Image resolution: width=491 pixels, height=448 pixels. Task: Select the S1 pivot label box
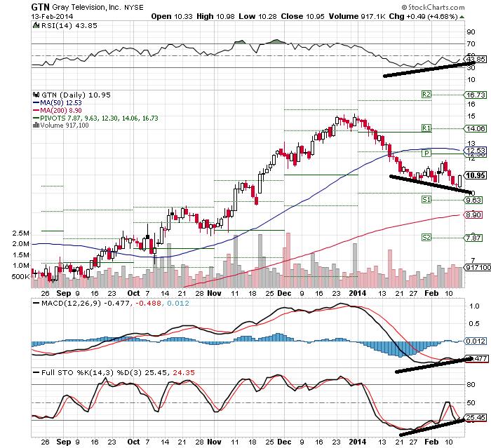(426, 199)
